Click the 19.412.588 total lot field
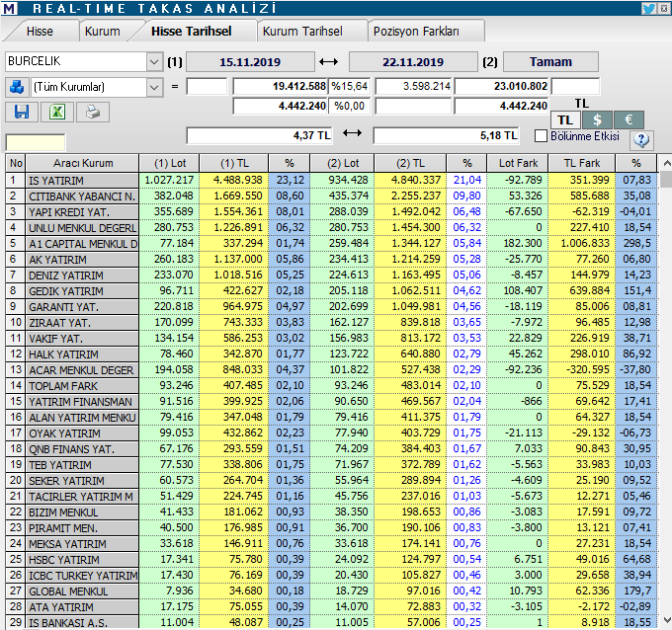Screen dimensions: 672x630 click(x=281, y=87)
